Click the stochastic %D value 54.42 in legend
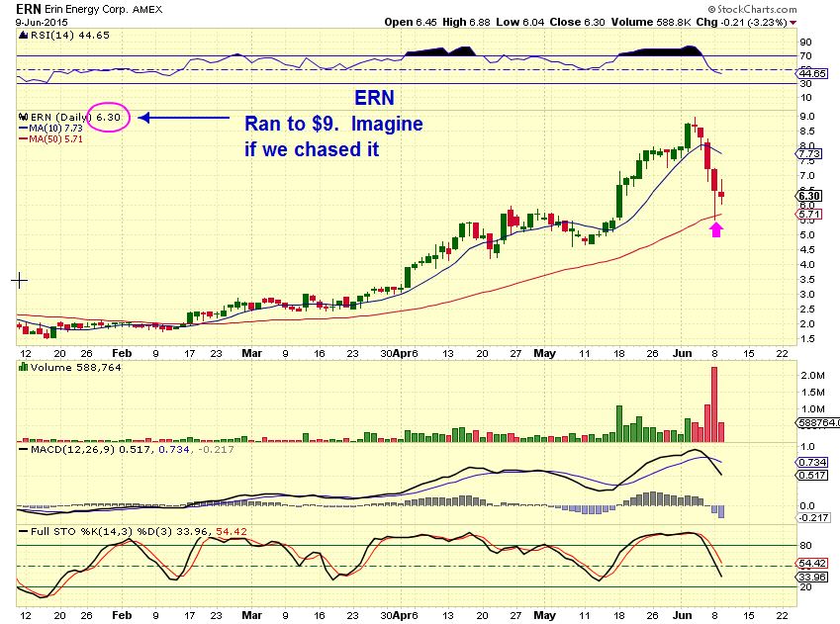The width and height of the screenshot is (840, 624). click(x=231, y=532)
